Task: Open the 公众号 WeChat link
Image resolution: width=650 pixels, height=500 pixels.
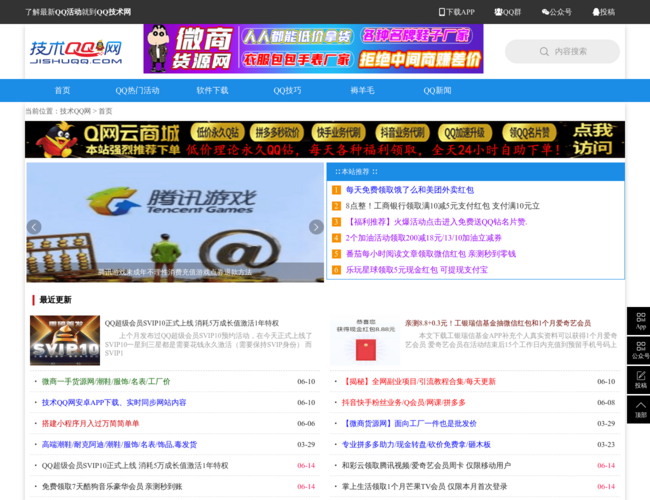Action: click(556, 12)
